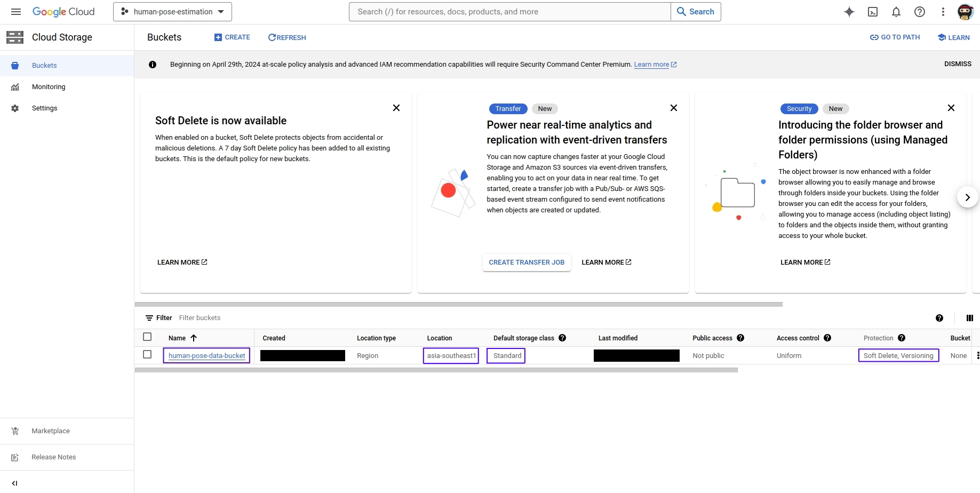This screenshot has width=980, height=493.
Task: Open the user account avatar
Action: coord(966,12)
